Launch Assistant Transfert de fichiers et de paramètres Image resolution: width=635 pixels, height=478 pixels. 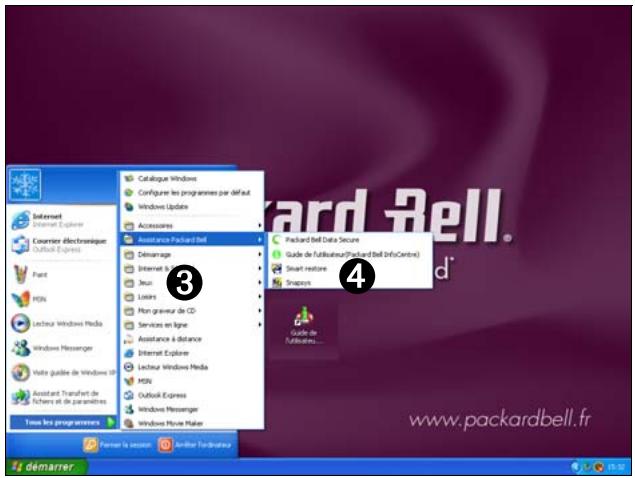[x=61, y=397]
